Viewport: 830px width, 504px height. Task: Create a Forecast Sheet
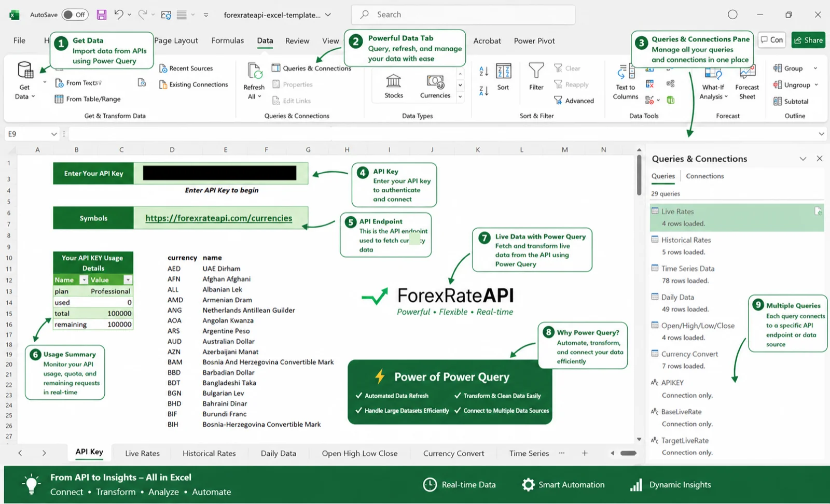[x=747, y=82]
